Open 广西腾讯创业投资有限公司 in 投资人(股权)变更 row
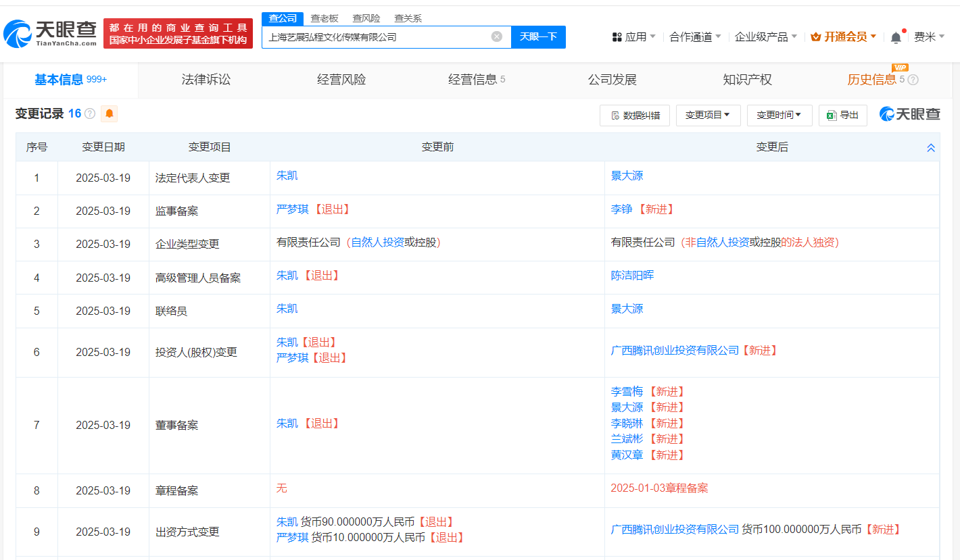 (675, 350)
